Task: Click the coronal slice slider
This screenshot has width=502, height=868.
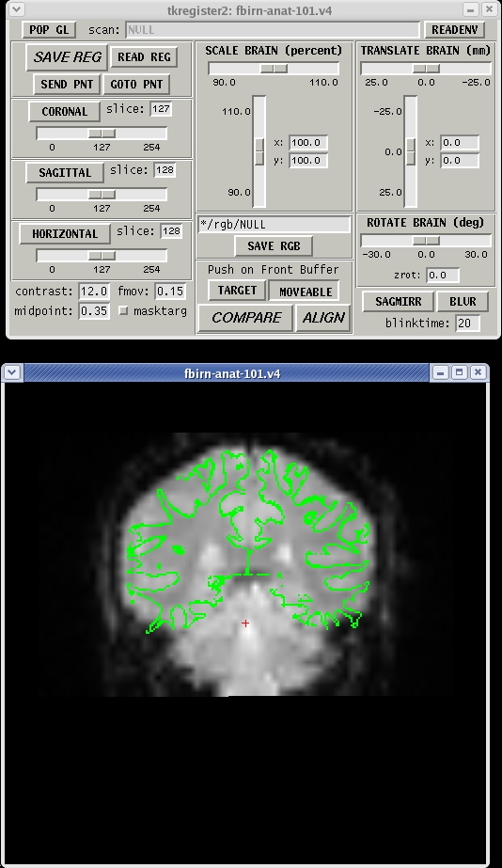Action: (102, 134)
